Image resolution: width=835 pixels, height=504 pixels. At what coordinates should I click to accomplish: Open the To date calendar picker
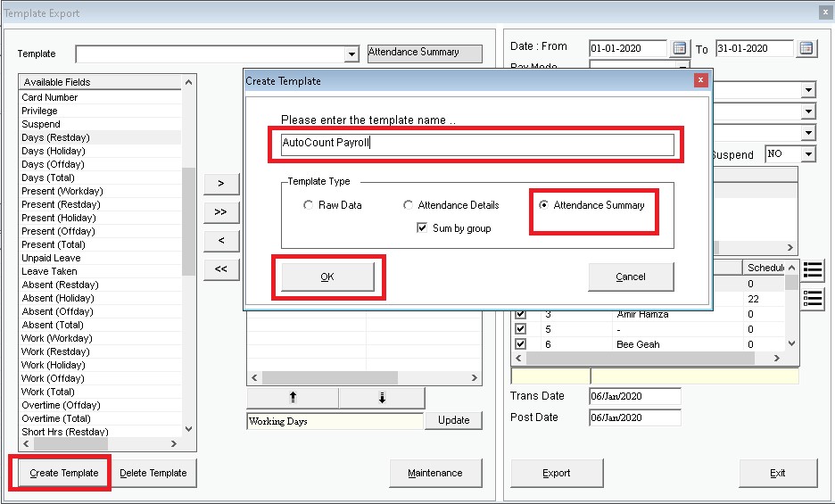[806, 48]
